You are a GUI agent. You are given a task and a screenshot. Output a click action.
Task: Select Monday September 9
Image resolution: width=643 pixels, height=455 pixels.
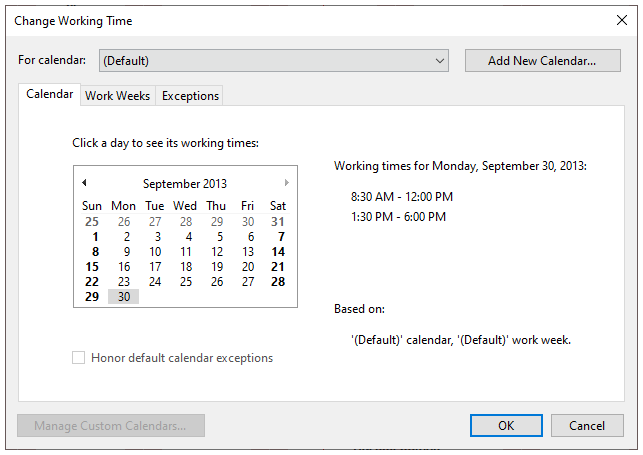click(126, 252)
